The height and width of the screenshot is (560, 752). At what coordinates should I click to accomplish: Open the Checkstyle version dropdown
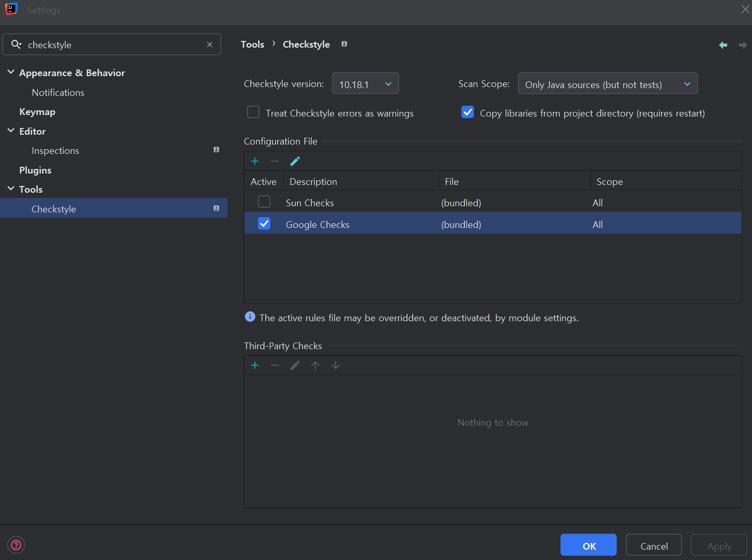tap(366, 83)
